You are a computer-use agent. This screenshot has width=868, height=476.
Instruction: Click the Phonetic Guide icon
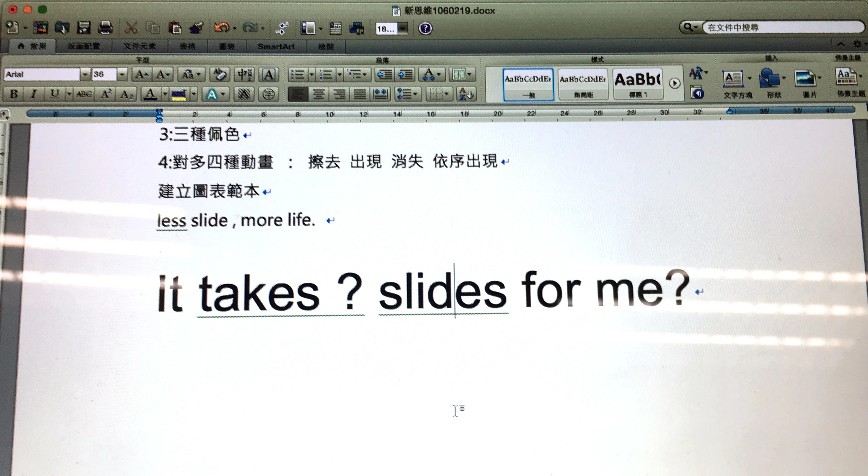(x=245, y=75)
